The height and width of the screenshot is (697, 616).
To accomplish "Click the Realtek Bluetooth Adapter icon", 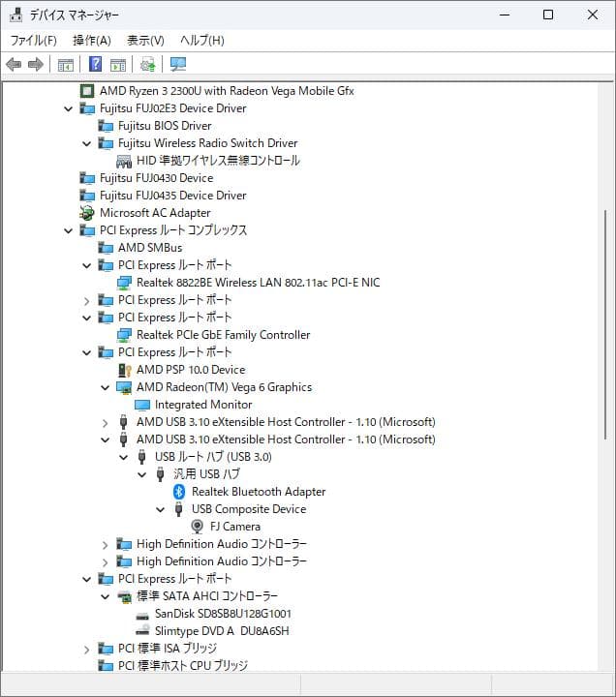I will 179,492.
